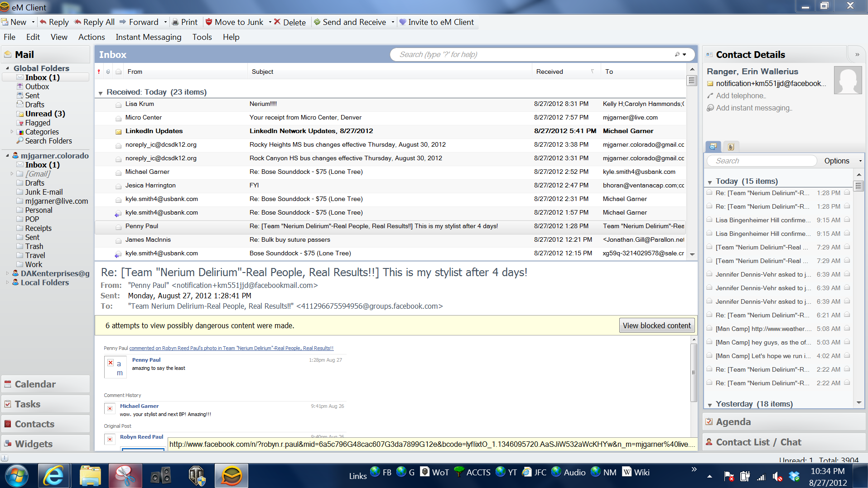This screenshot has height=488, width=868.
Task: Open the Send and Receive dropdown arrow
Action: pyautogui.click(x=392, y=22)
